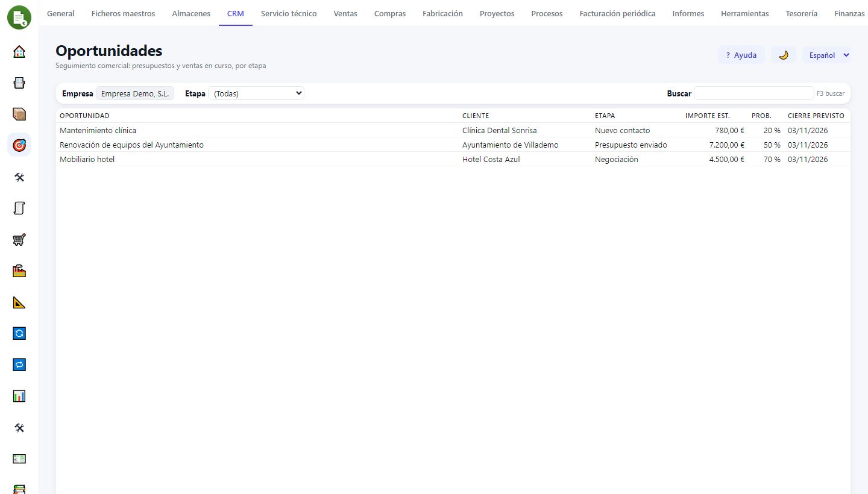This screenshot has height=494, width=868.
Task: Click the green app logo icon
Action: point(19,17)
